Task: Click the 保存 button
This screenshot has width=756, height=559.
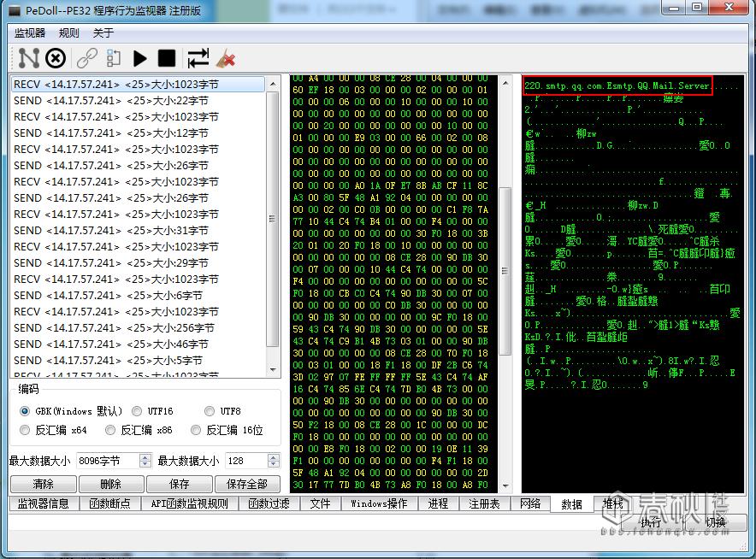Action: click(x=179, y=483)
